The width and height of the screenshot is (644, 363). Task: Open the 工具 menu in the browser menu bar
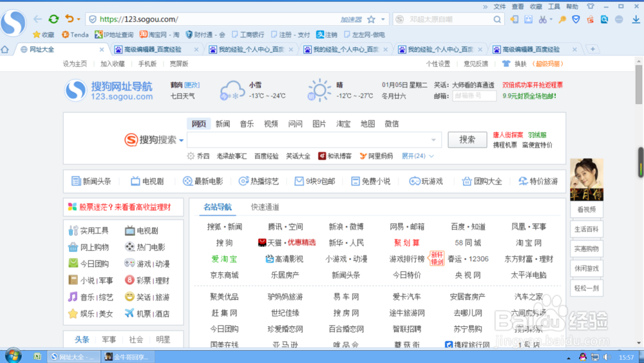pos(554,6)
